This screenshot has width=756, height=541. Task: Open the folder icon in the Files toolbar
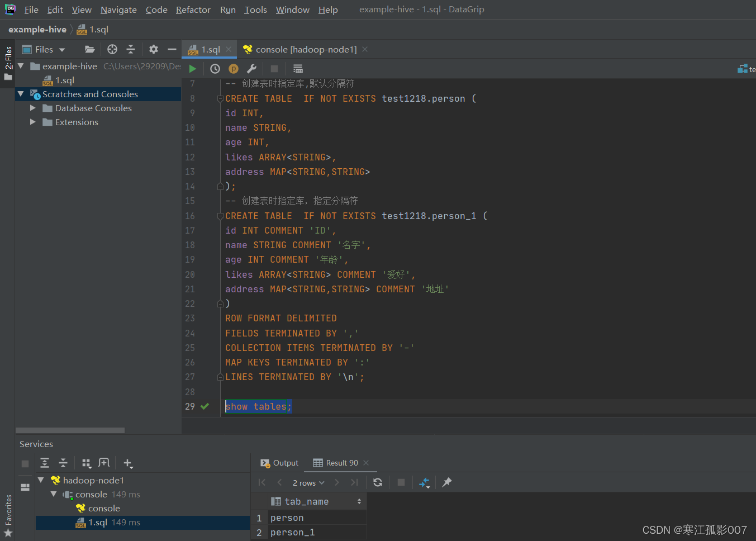coord(89,49)
